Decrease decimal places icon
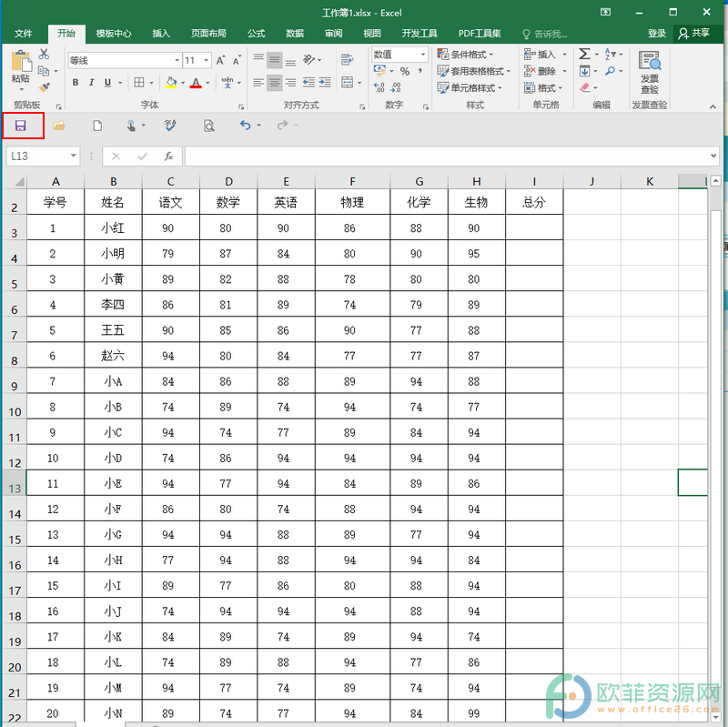The width and height of the screenshot is (728, 727). tap(396, 87)
